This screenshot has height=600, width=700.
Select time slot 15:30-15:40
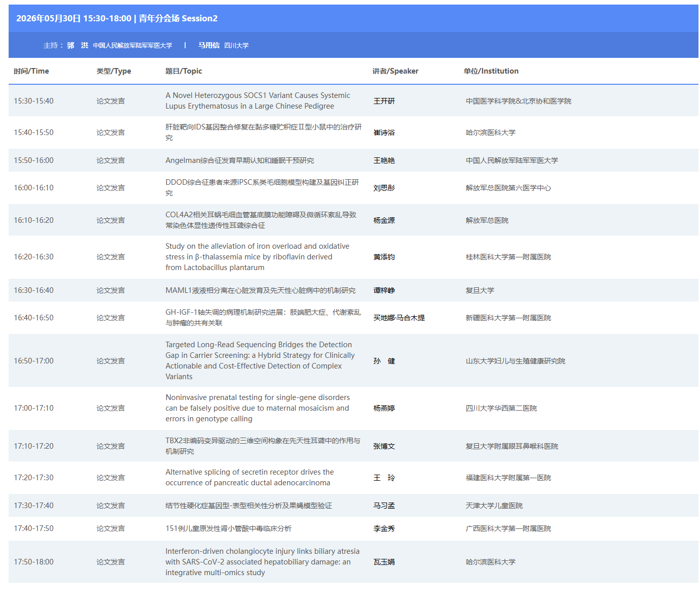point(33,101)
